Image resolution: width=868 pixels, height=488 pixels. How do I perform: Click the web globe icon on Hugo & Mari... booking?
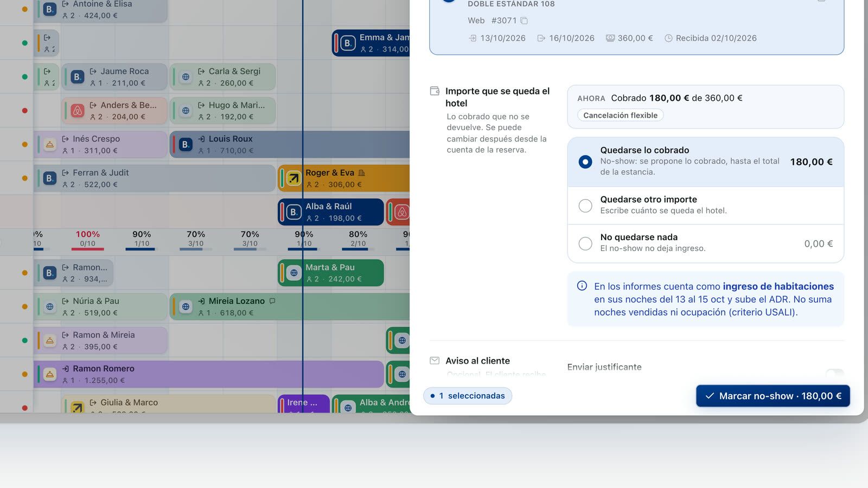186,111
